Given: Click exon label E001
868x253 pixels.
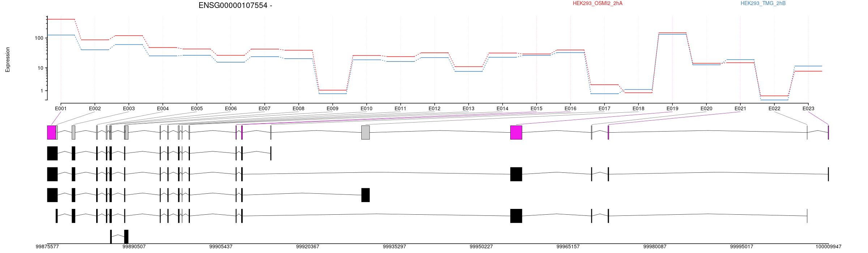Looking at the screenshot, I should [61, 108].
